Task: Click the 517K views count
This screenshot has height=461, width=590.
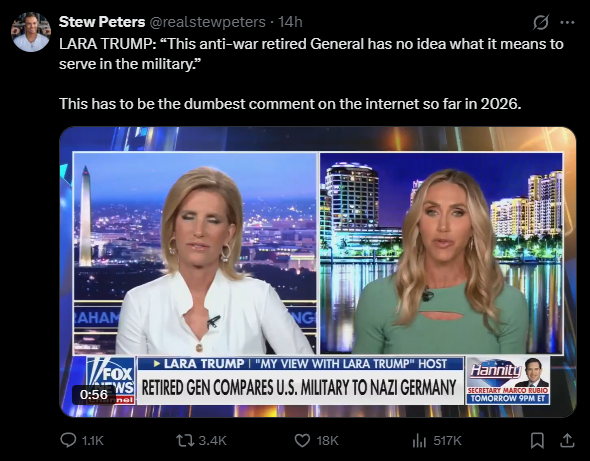Action: tap(447, 440)
